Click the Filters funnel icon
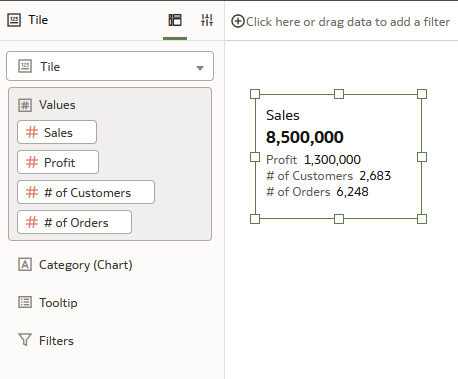Screen dimensions: 458x379 (25, 340)
